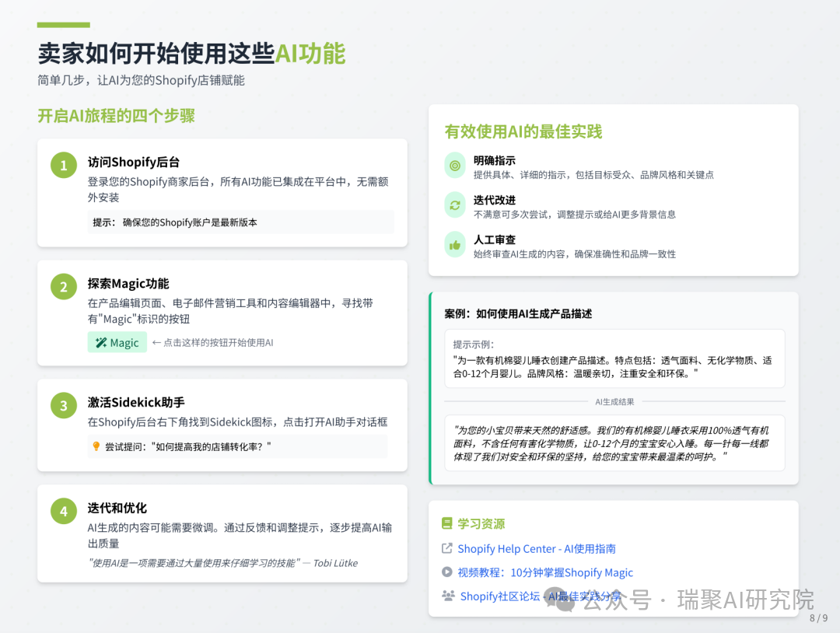Image resolution: width=840 pixels, height=633 pixels.
Task: Click the description 不满意可多次尝试
Action: pyautogui.click(x=574, y=215)
